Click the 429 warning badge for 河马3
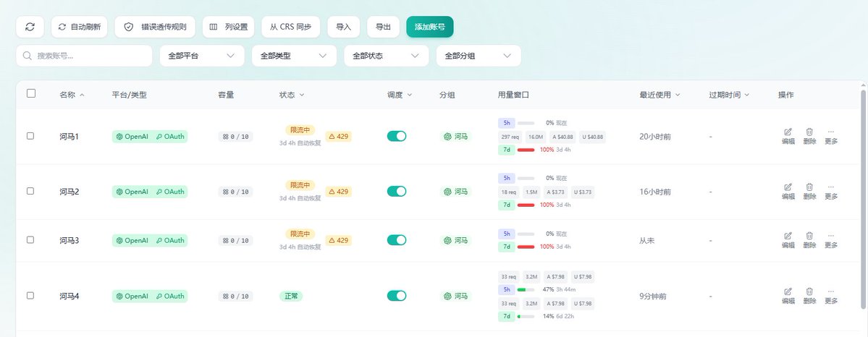Screen dimensions: 868x337 pos(338,240)
